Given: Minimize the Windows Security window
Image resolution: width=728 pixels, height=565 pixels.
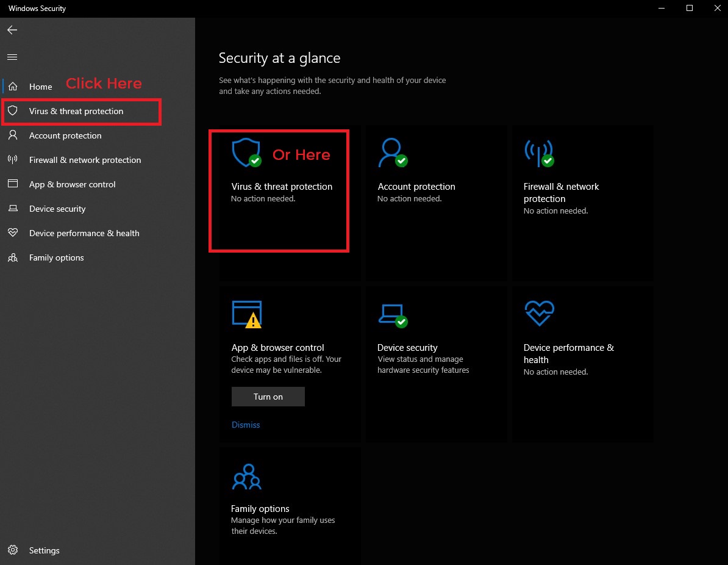Looking at the screenshot, I should [662, 9].
